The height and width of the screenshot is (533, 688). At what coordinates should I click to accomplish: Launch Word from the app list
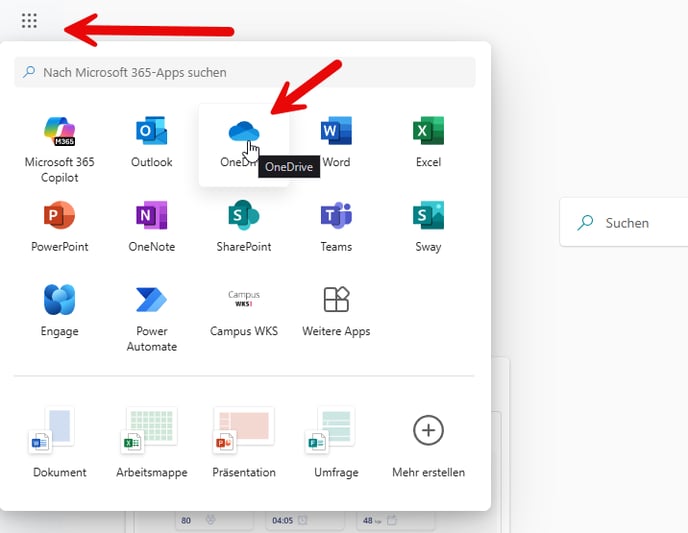point(336,142)
